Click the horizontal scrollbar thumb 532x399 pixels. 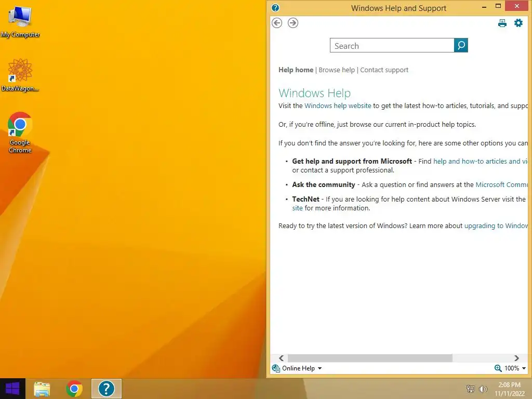[x=370, y=358]
